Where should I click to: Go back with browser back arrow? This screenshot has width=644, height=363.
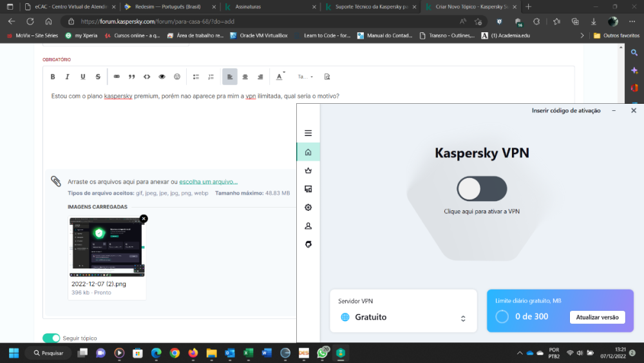click(12, 21)
